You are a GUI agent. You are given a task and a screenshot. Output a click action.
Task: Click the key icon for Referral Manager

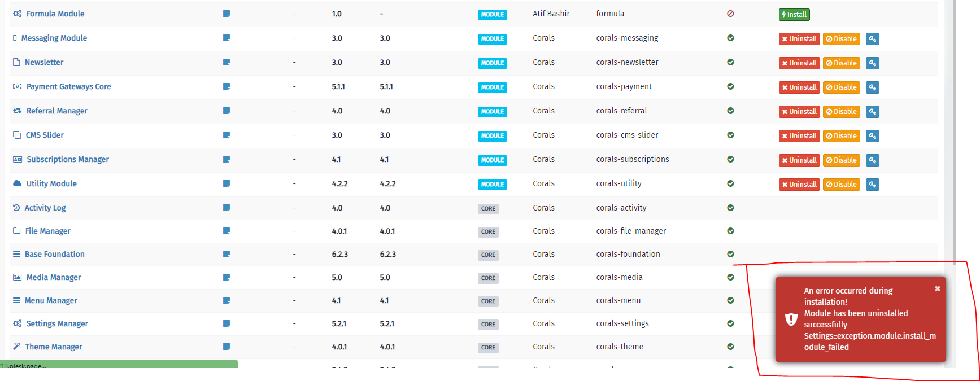click(872, 112)
